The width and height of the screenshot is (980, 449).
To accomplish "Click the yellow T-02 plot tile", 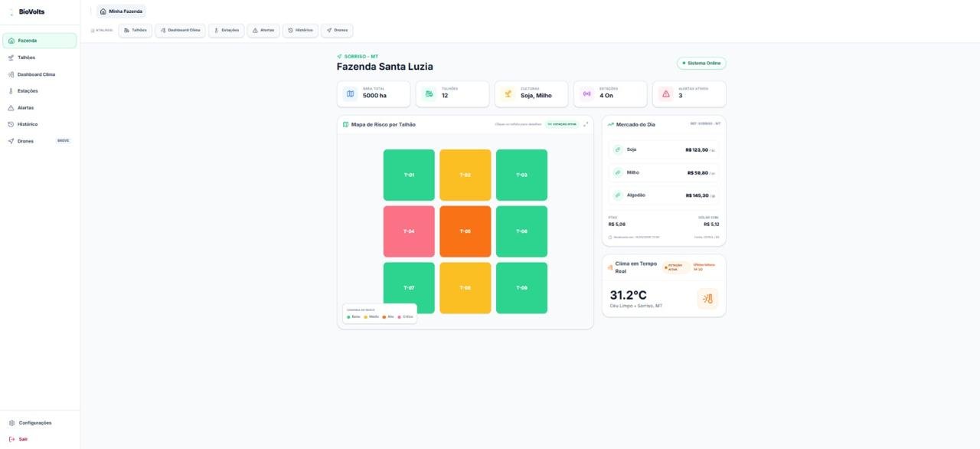I will tap(465, 175).
